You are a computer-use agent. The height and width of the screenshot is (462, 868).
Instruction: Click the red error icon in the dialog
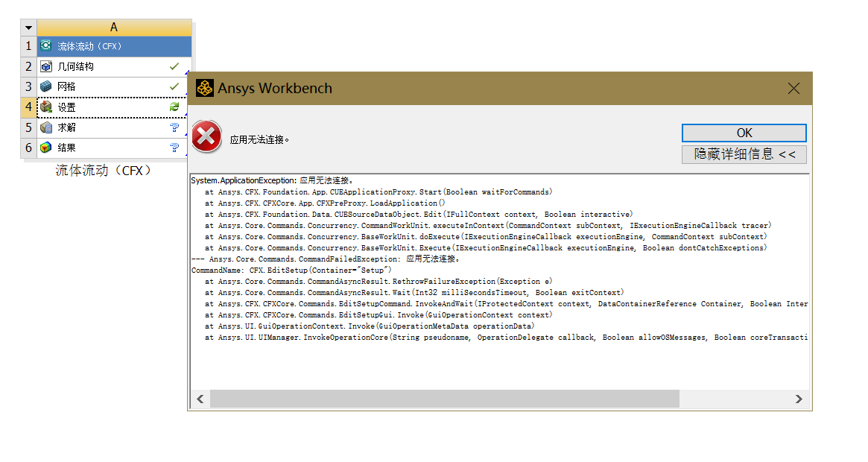point(206,137)
